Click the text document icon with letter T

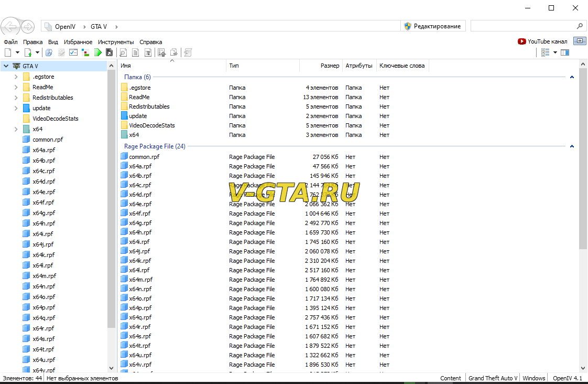[148, 52]
